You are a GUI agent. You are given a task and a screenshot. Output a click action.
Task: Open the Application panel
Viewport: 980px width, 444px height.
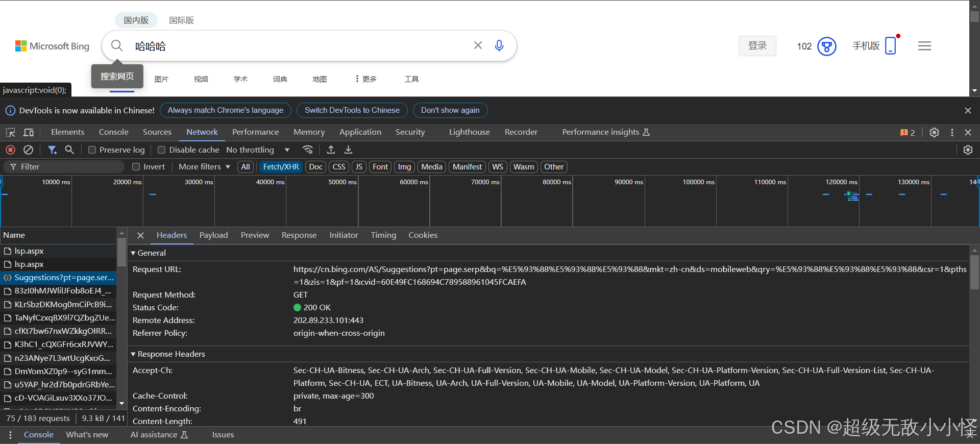pyautogui.click(x=360, y=132)
